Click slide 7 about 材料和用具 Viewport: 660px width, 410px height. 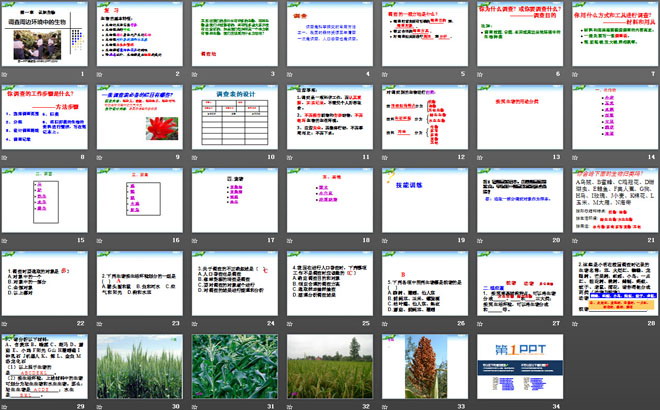pos(609,37)
